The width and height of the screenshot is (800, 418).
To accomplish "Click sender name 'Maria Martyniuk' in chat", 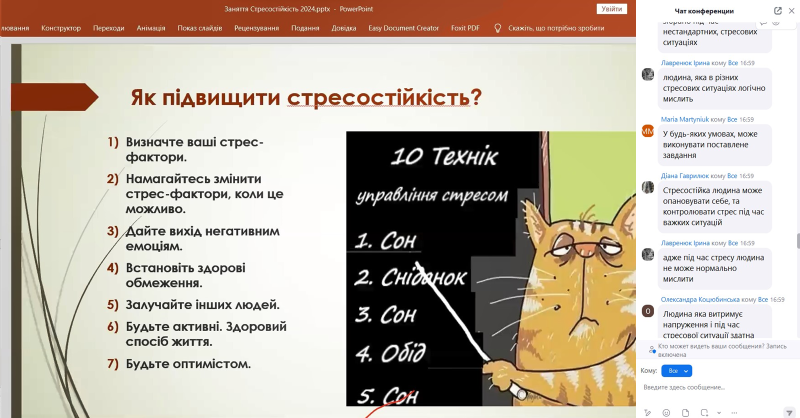I will [685, 119].
